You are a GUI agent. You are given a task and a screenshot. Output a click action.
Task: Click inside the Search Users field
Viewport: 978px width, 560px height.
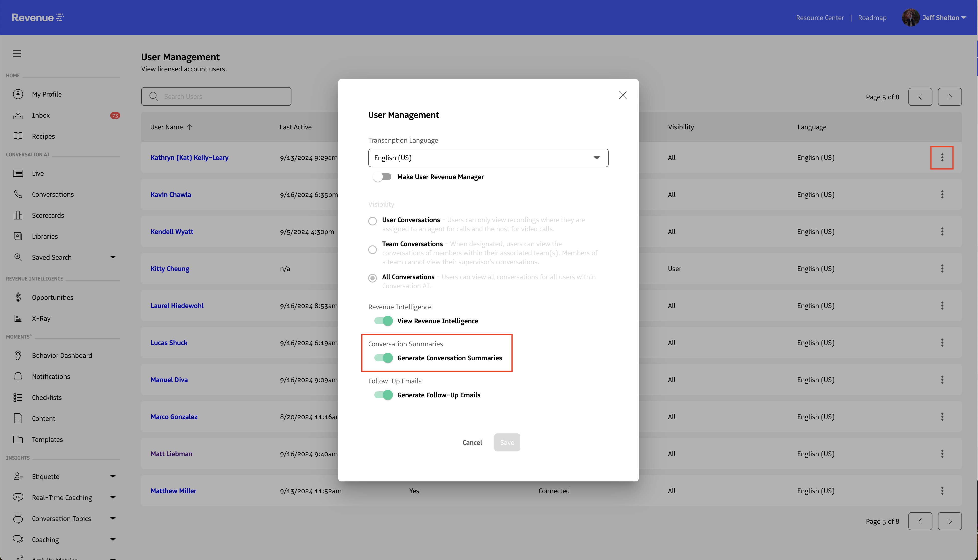[x=216, y=96]
